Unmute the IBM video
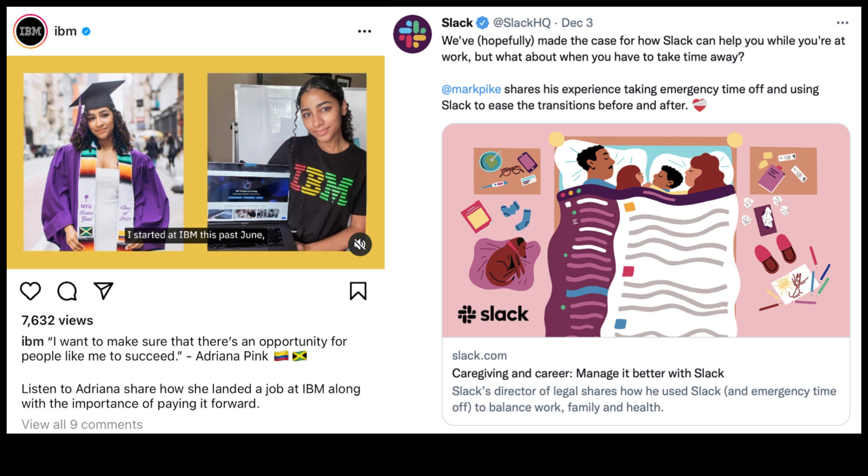Image resolution: width=868 pixels, height=476 pixels. 360,244
